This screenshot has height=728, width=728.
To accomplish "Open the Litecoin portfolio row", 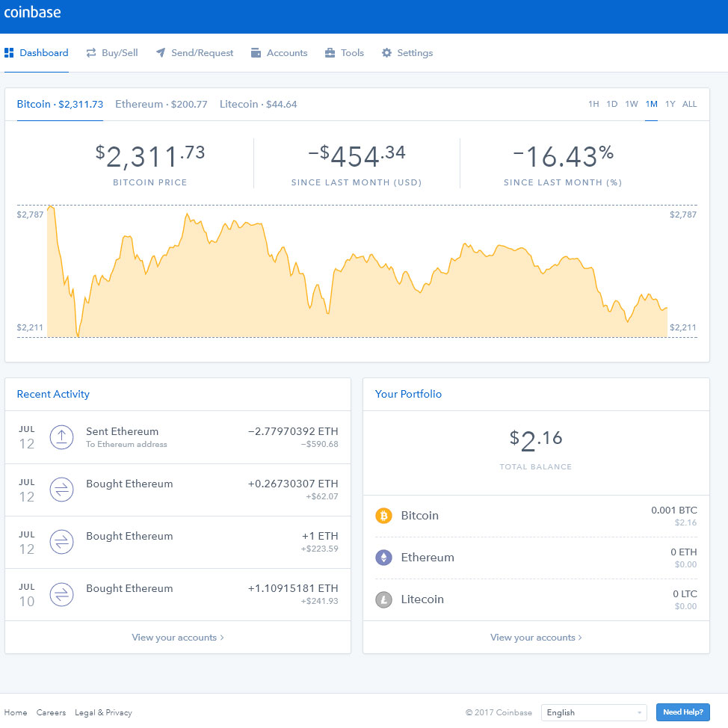I will tap(536, 599).
